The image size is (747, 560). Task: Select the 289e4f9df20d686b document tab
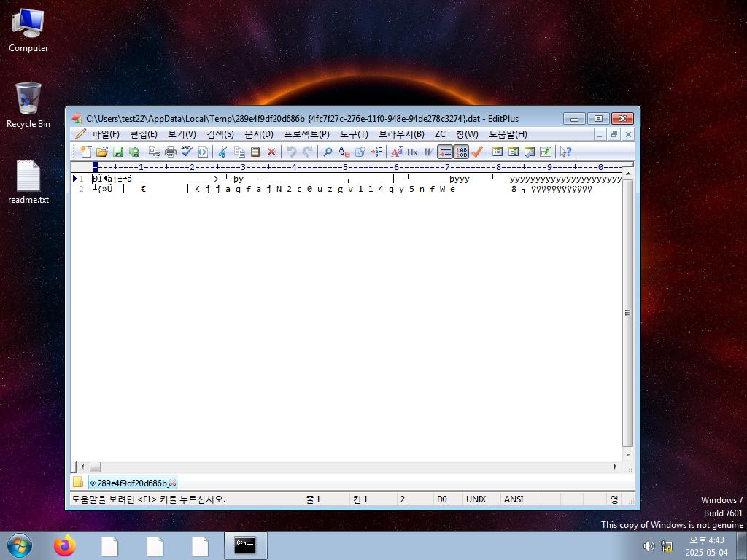133,483
